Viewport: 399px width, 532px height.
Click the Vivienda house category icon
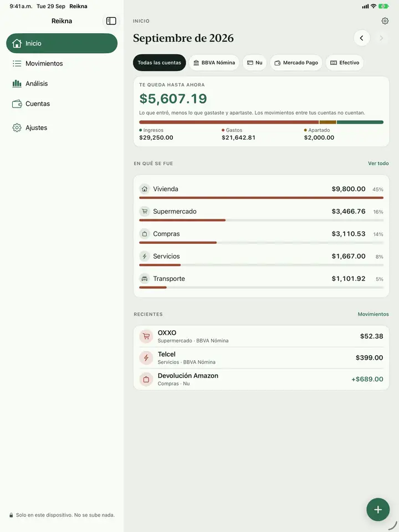click(145, 189)
